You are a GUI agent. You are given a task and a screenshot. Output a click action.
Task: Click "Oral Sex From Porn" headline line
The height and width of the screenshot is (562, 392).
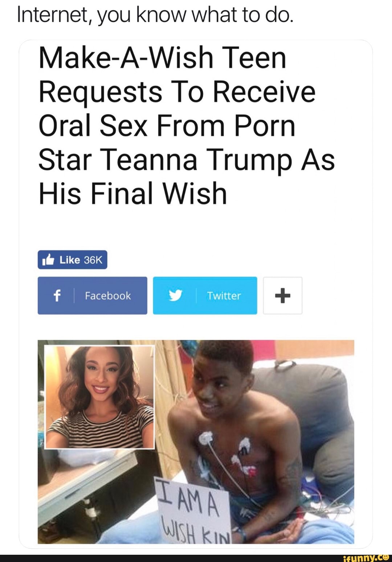tap(167, 126)
